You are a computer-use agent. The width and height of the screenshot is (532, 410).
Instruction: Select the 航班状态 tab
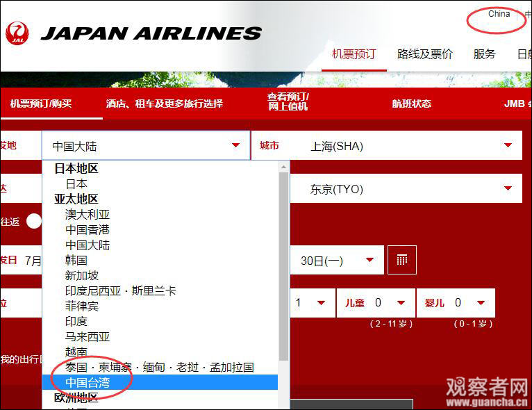click(x=412, y=104)
